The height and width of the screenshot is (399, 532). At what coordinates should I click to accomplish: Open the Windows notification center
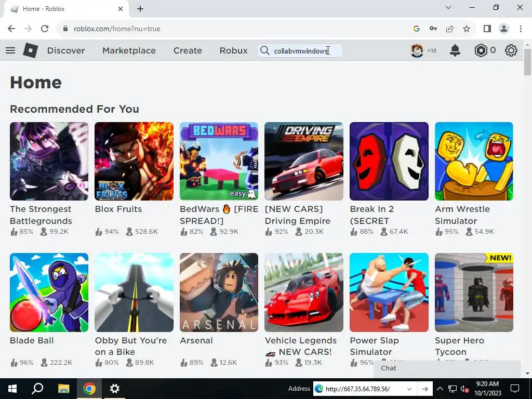point(515,389)
